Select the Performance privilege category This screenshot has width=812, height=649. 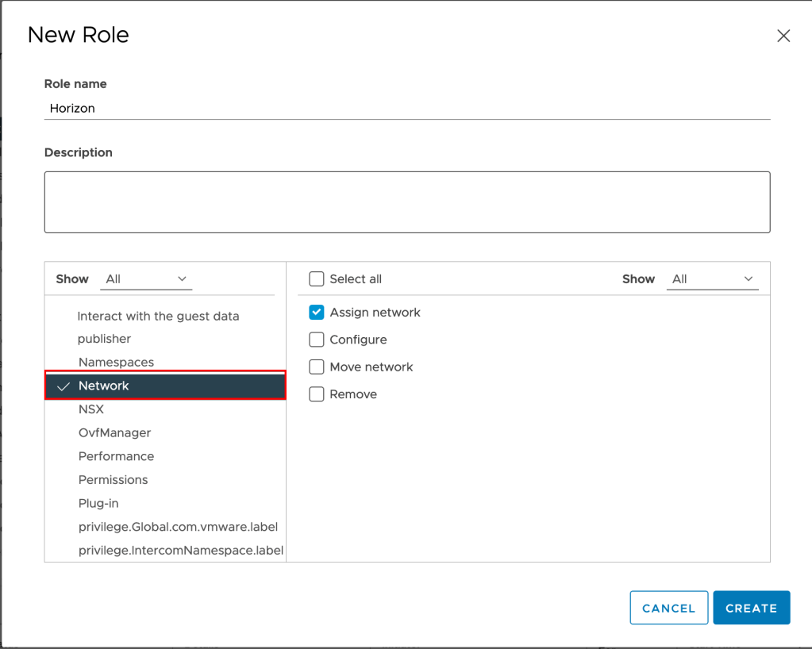click(116, 456)
